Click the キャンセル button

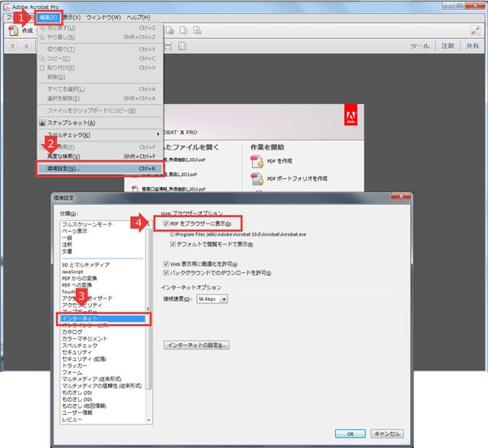pos(387,433)
